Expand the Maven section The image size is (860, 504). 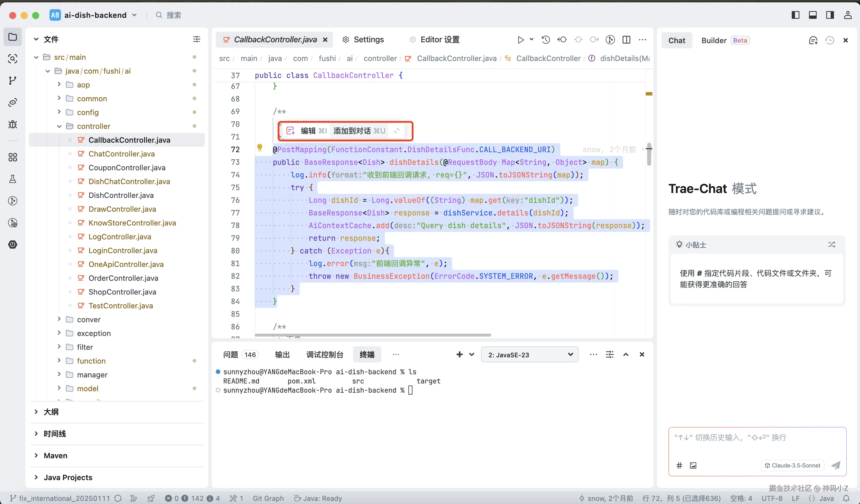[56, 456]
